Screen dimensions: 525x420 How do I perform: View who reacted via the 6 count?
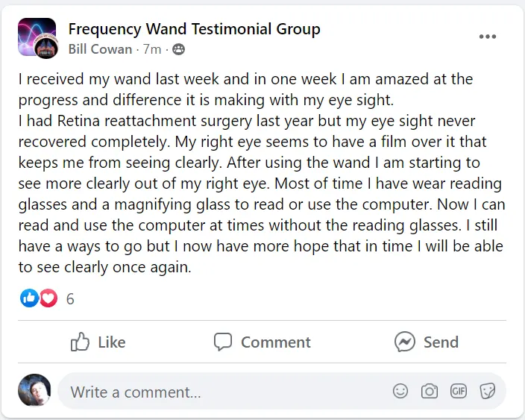coord(70,299)
